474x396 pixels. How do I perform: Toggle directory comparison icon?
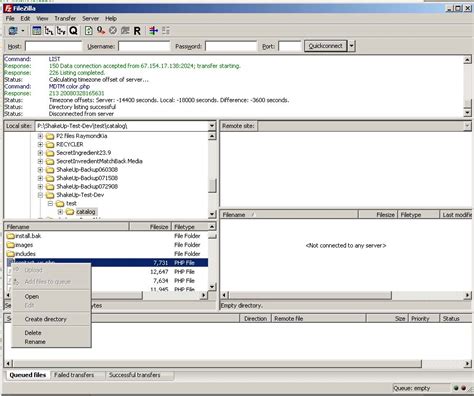[x=166, y=31]
